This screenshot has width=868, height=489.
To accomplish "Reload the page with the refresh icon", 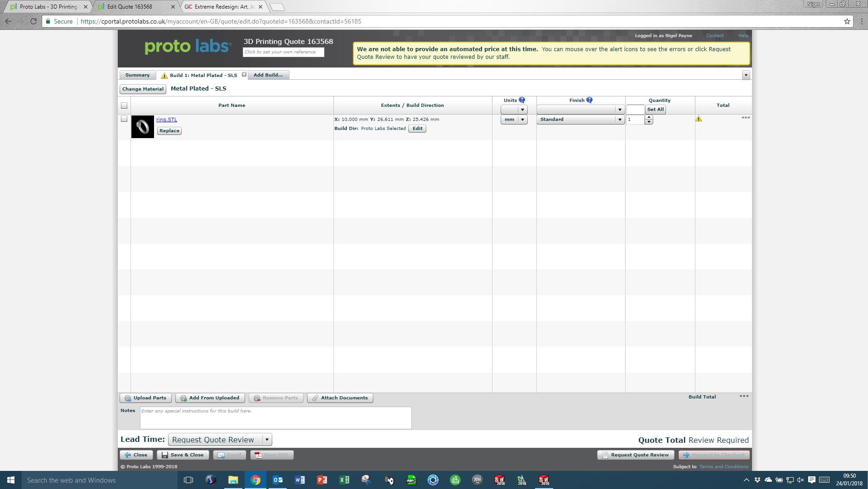I will point(33,21).
